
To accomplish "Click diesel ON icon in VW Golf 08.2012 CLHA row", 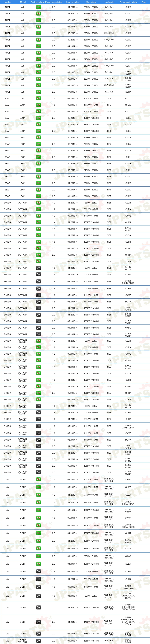I will point(39,572).
